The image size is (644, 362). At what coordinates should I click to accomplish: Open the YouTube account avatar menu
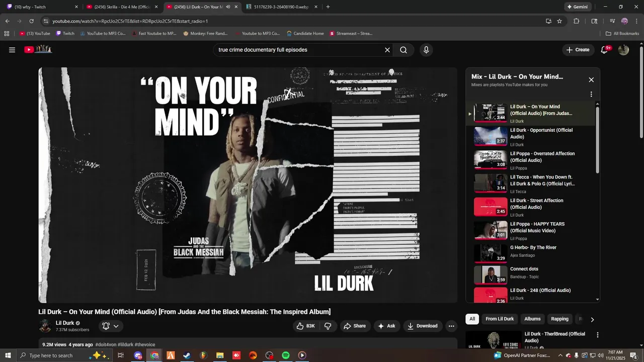coord(623,50)
